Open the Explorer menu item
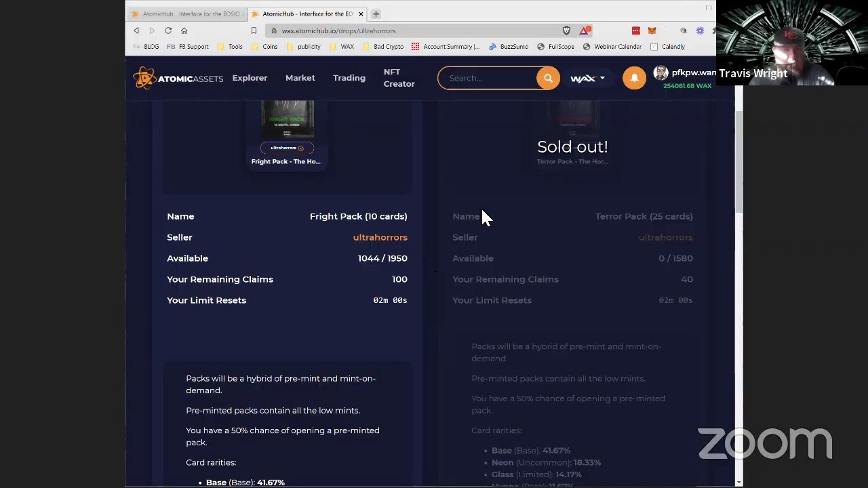This screenshot has height=488, width=868. [250, 78]
